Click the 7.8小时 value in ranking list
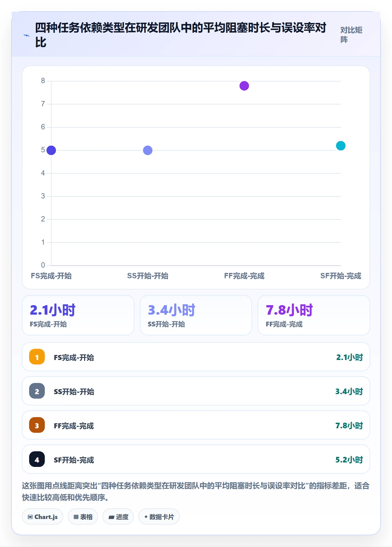The image size is (392, 547). [x=349, y=426]
